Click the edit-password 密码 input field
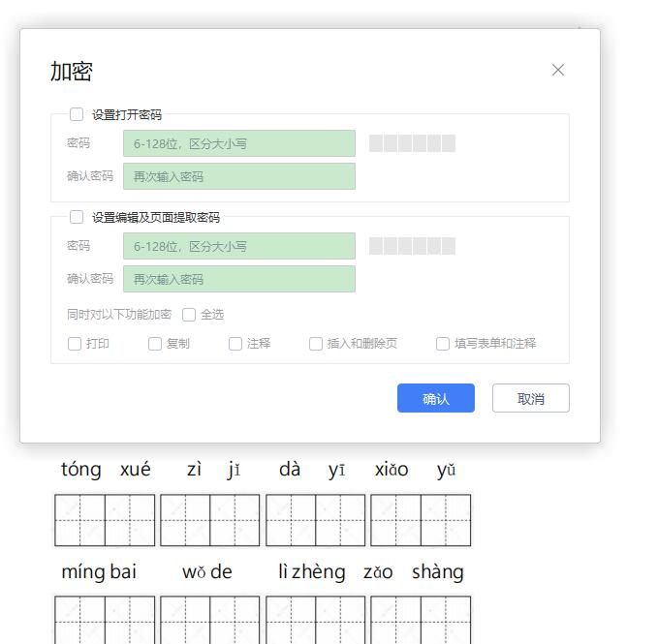 pos(239,246)
